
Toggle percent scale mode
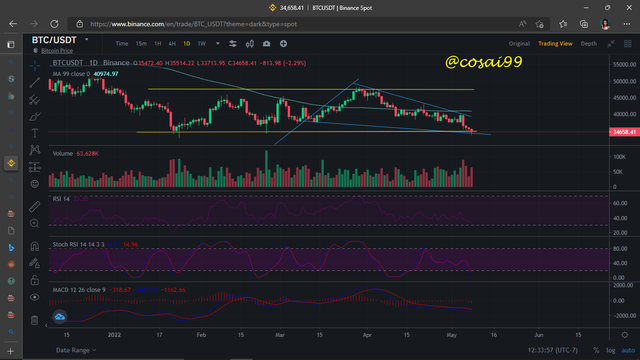coord(596,350)
